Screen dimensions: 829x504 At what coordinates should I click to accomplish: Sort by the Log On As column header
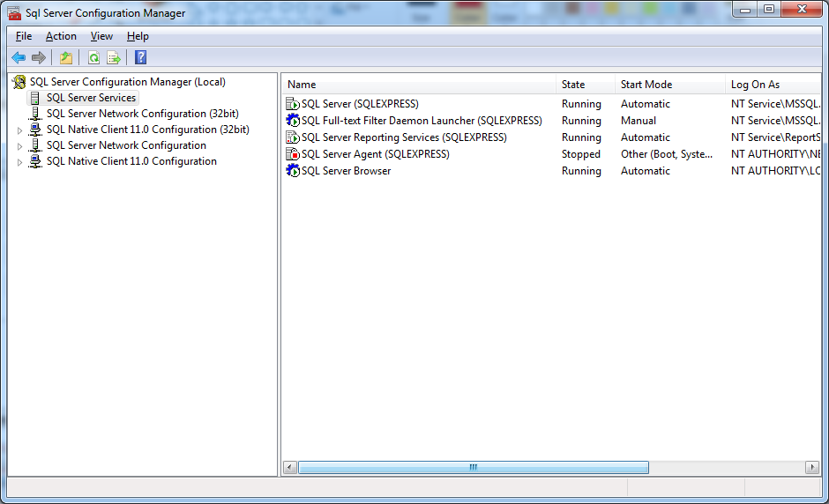pyautogui.click(x=773, y=85)
